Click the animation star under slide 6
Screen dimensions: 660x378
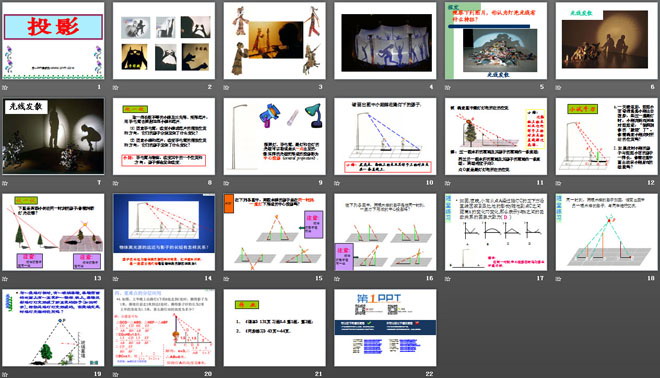point(559,87)
